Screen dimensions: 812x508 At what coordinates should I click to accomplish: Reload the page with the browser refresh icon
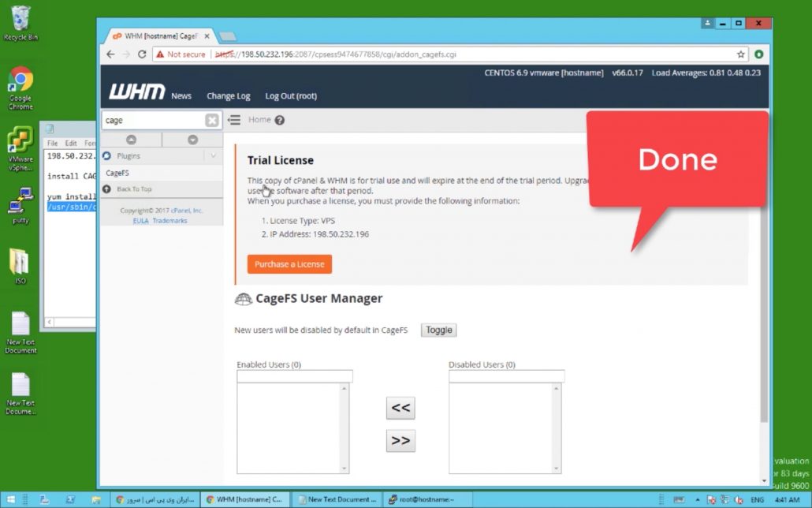(142, 54)
